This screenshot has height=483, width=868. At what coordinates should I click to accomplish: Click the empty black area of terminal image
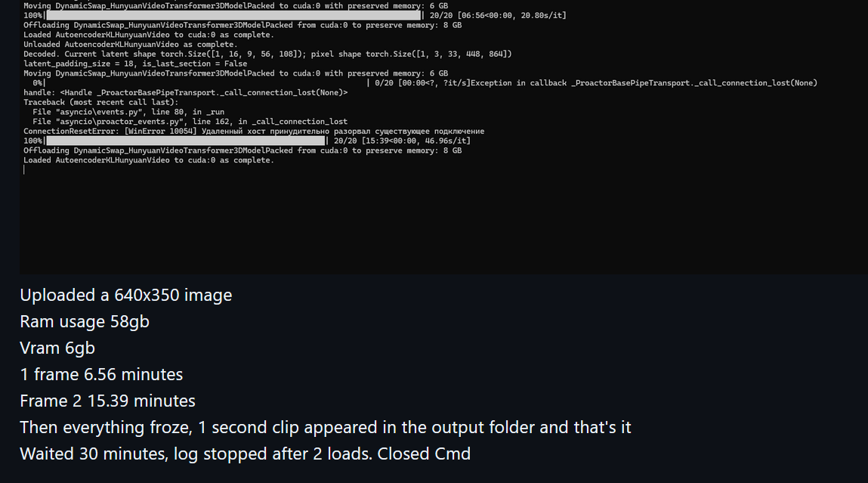[443, 221]
